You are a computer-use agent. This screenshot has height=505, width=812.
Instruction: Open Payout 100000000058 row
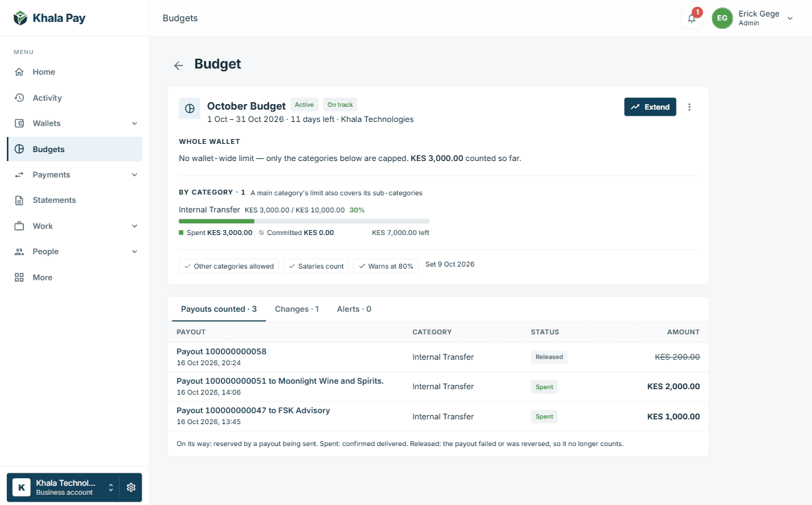[x=438, y=357]
